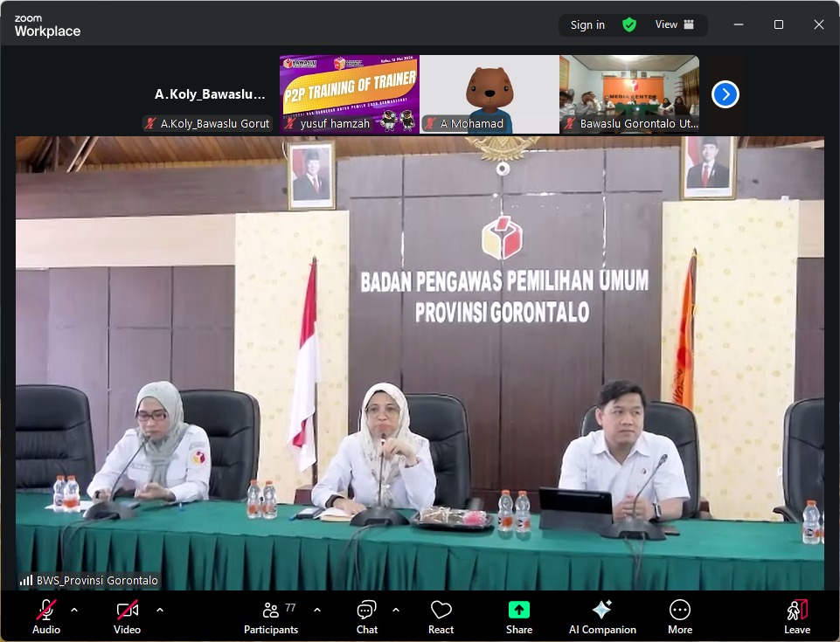This screenshot has height=642, width=840.
Task: Maximize the Zoom window
Action: [x=779, y=24]
